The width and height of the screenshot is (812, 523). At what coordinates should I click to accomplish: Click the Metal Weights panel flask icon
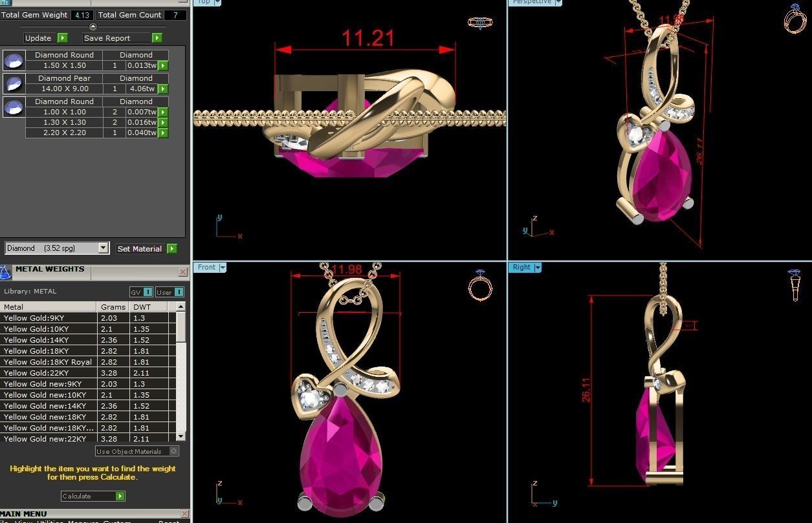pyautogui.click(x=5, y=273)
